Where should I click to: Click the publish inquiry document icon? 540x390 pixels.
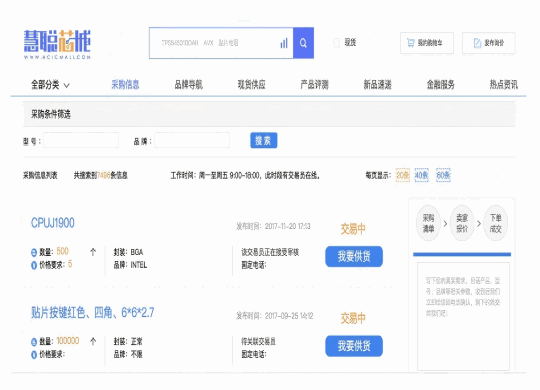pyautogui.click(x=477, y=43)
